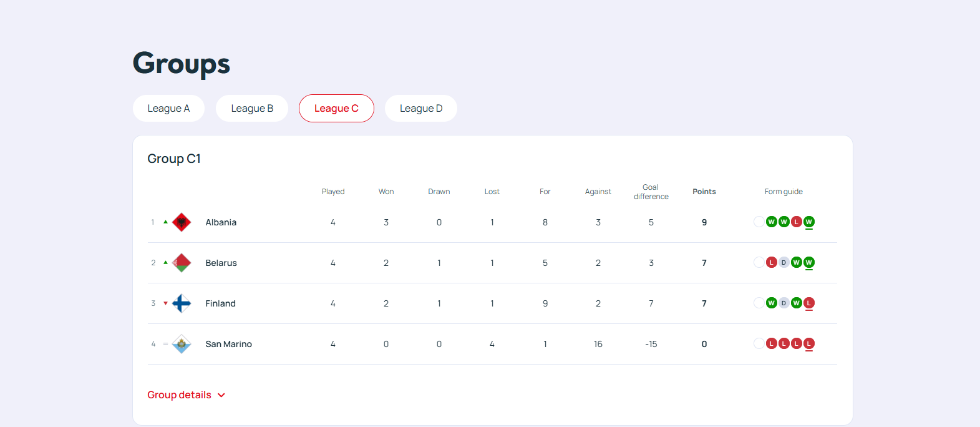Click the San Marino flag icon

[x=182, y=344]
